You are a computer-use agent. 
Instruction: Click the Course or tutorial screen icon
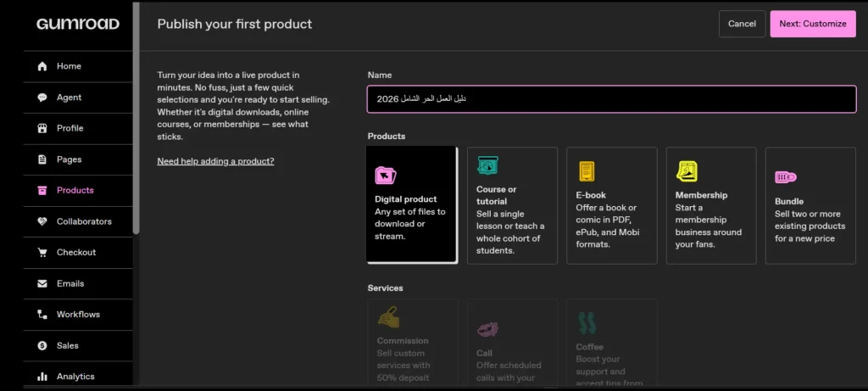click(487, 165)
